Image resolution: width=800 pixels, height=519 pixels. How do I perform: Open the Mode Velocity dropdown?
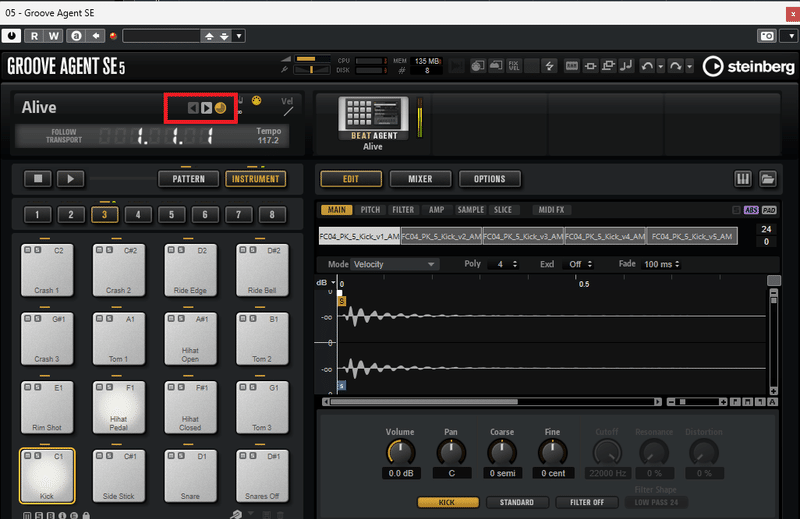[393, 264]
